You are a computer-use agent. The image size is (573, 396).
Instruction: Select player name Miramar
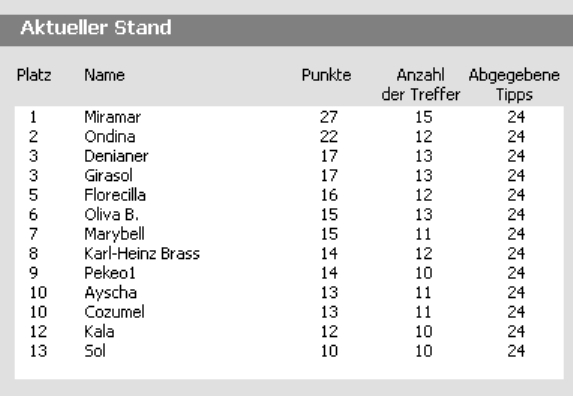(x=113, y=117)
